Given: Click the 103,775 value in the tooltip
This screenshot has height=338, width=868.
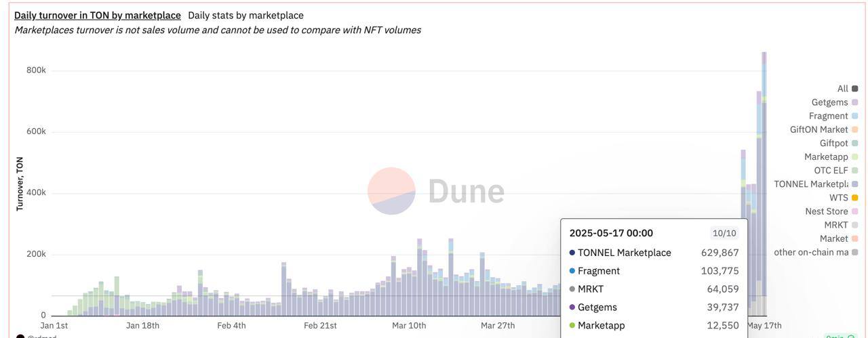Looking at the screenshot, I should pos(720,271).
